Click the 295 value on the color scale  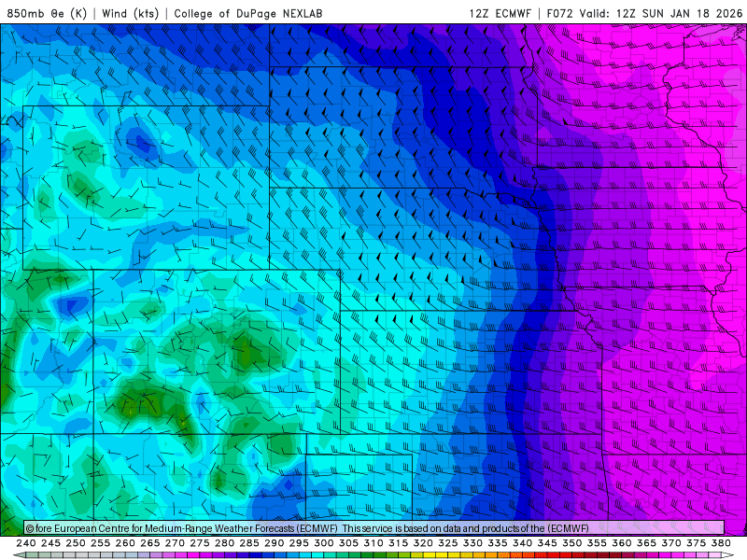pos(299,543)
